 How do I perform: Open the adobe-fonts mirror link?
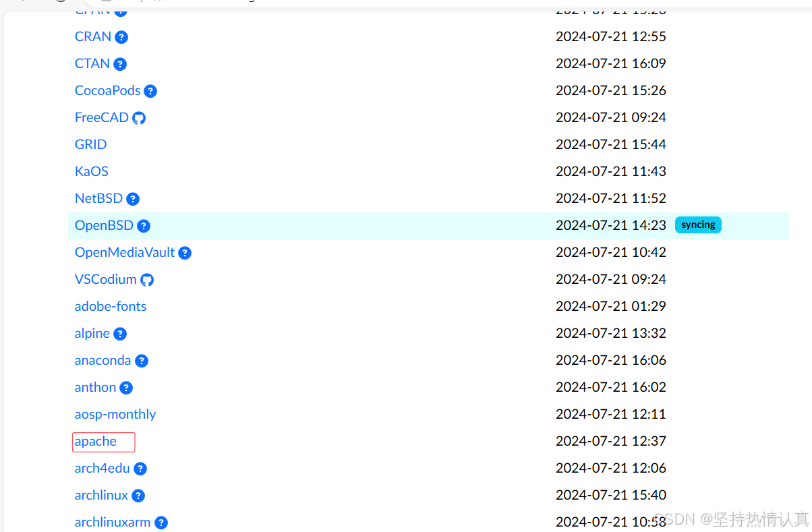point(111,306)
